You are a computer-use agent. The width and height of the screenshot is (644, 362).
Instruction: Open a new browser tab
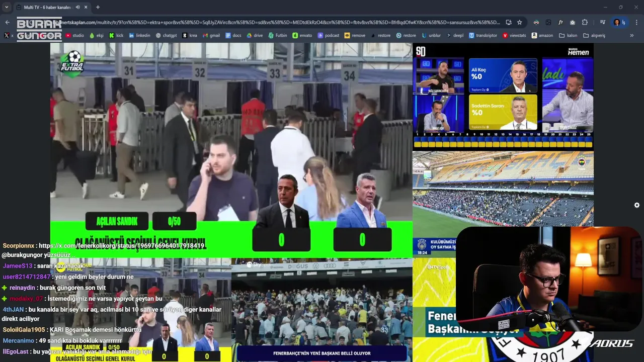point(98,7)
